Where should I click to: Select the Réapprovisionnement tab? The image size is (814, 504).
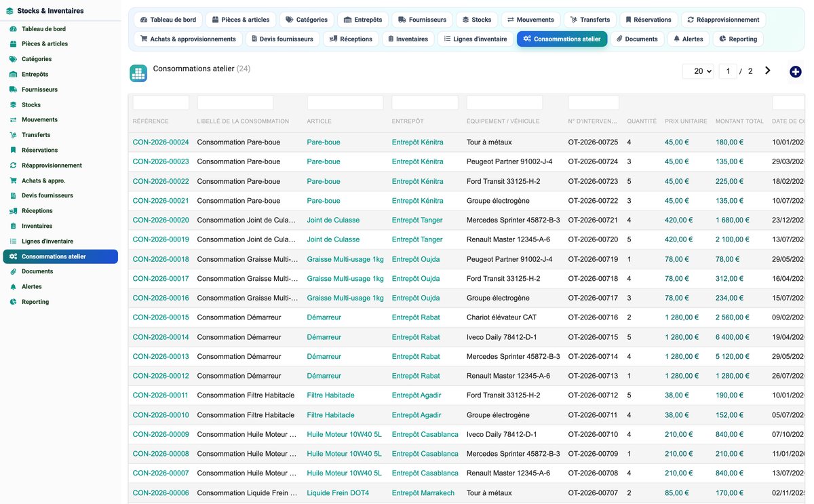click(x=723, y=20)
